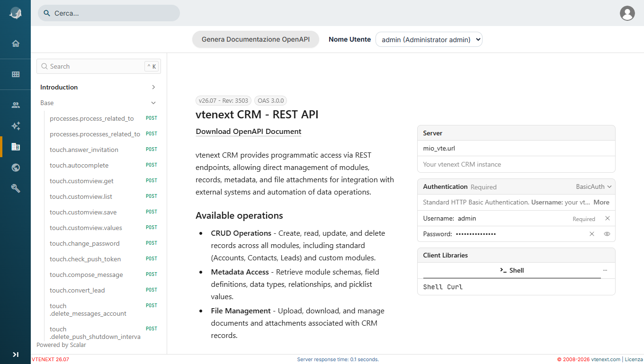The image size is (644, 364).
Task: Open Download OpenAPI Document link
Action: click(x=249, y=132)
